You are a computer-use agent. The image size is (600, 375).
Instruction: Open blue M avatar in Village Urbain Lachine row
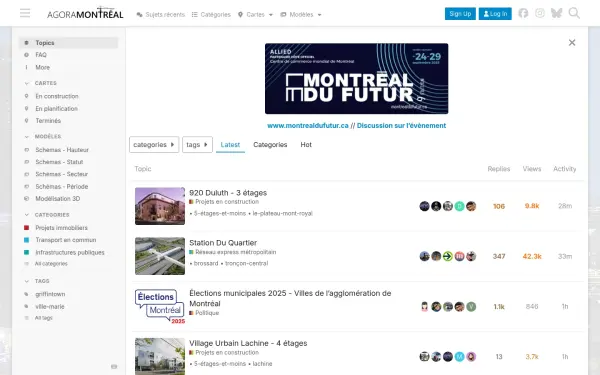459,357
